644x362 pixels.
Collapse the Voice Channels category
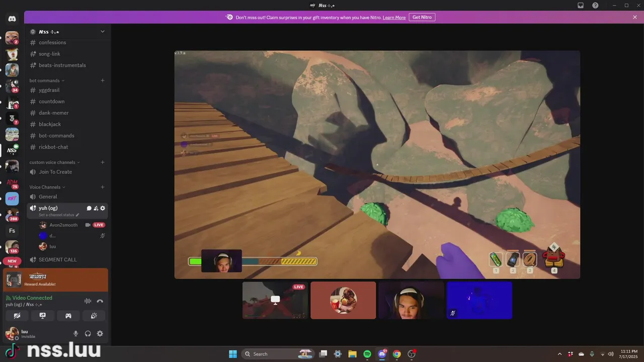click(47, 187)
